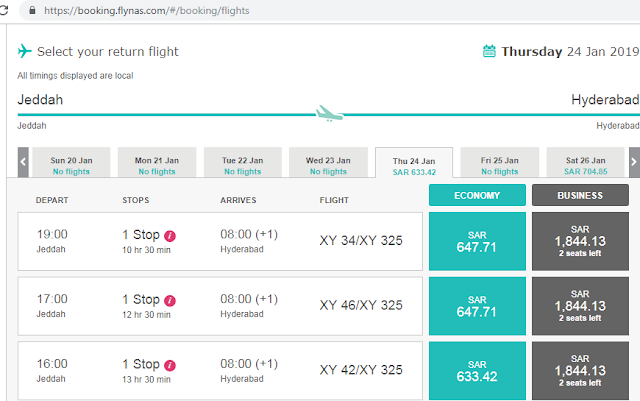
Task: Open the calendar icon next to Thursday date
Action: (489, 51)
